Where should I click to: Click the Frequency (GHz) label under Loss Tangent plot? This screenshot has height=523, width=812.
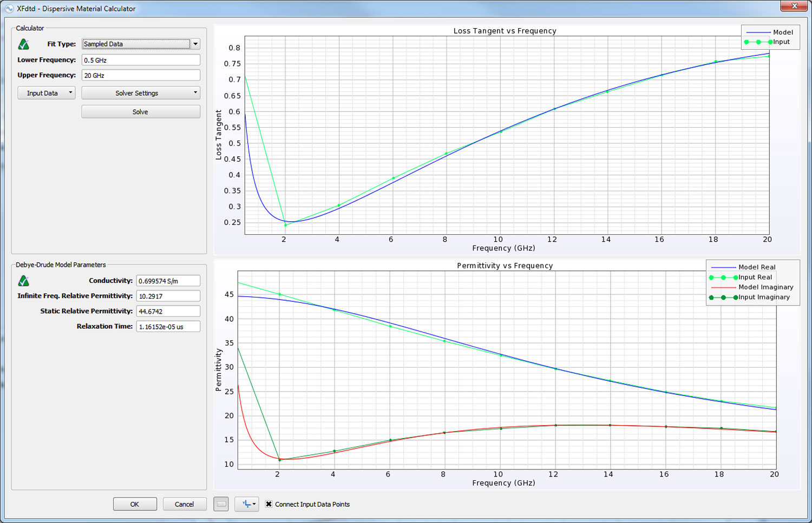coord(504,248)
